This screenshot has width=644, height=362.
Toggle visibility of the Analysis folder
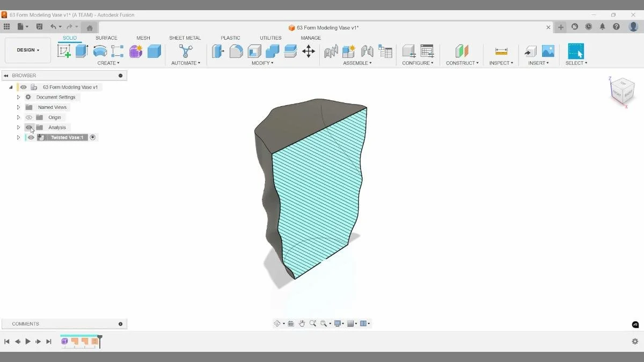30,127
